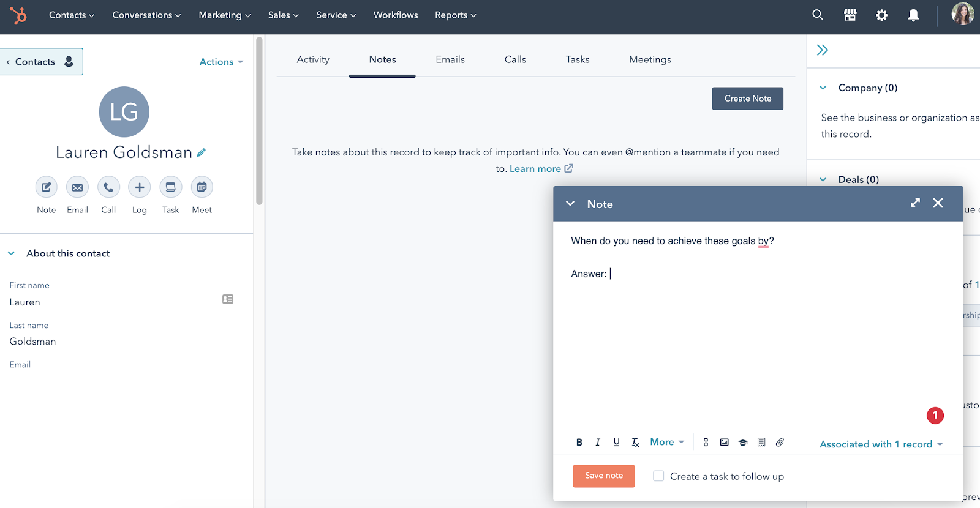Click the Save note button
This screenshot has height=508, width=980.
click(604, 476)
